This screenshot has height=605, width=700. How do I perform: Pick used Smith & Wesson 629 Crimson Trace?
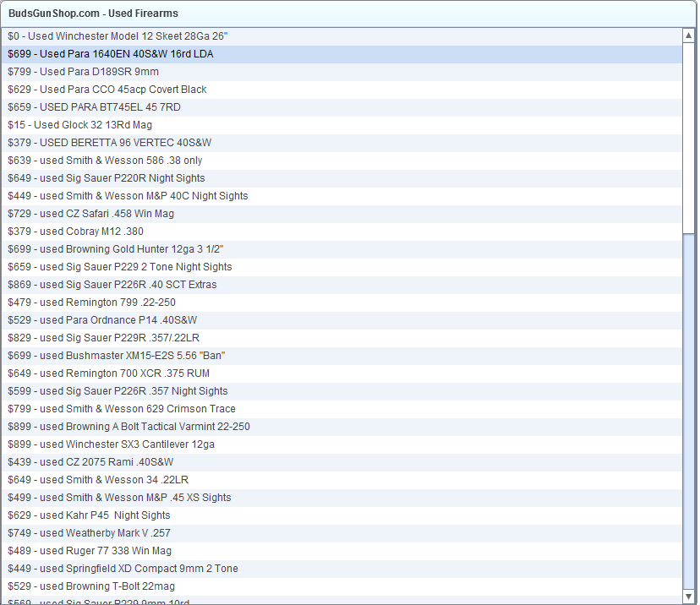(342, 409)
